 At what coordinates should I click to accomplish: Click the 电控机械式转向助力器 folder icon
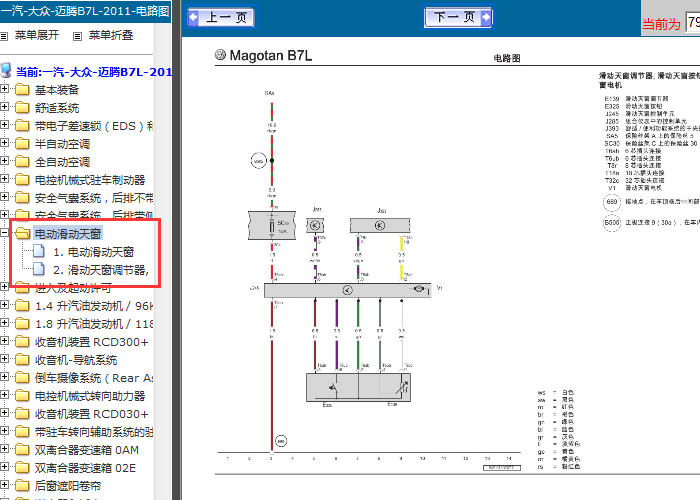(22, 396)
